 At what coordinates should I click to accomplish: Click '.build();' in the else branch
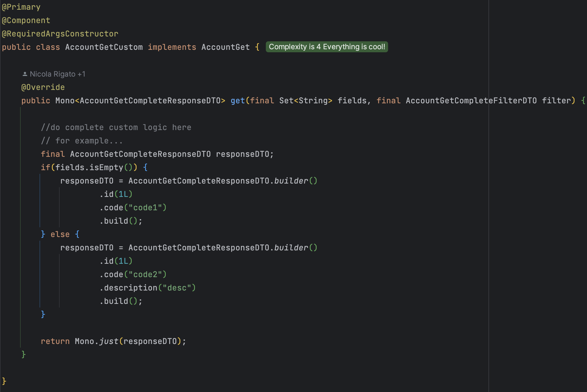121,301
